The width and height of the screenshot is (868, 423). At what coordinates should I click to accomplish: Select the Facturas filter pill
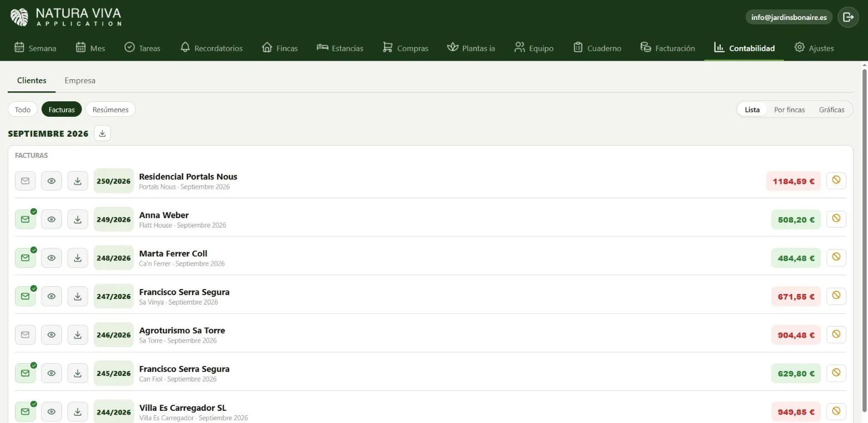(61, 110)
